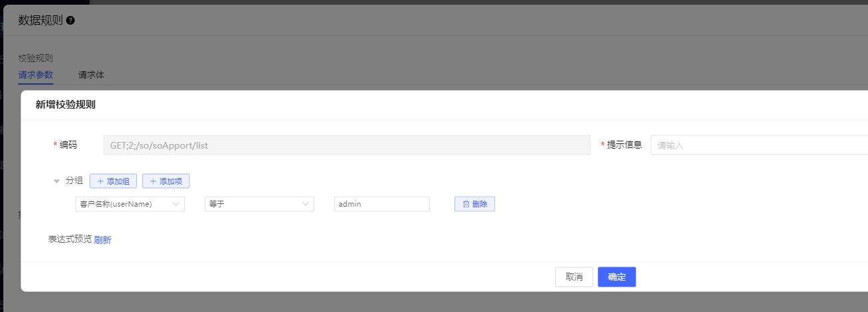Click the plus icon in 添加项
Viewport: 868px width, 312px height.
(x=153, y=181)
